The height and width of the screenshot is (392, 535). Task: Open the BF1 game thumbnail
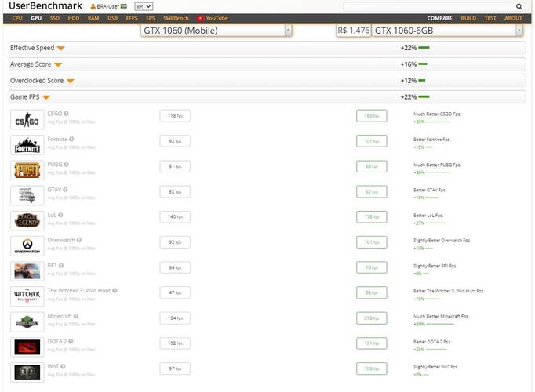point(27,271)
